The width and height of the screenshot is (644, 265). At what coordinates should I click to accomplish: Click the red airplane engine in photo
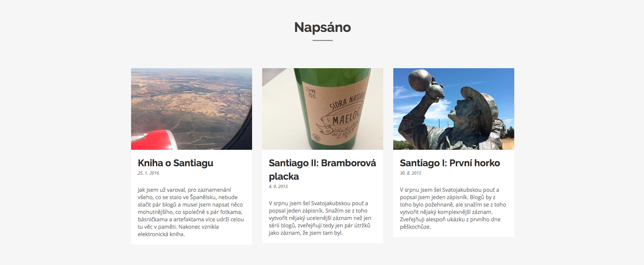154,140
